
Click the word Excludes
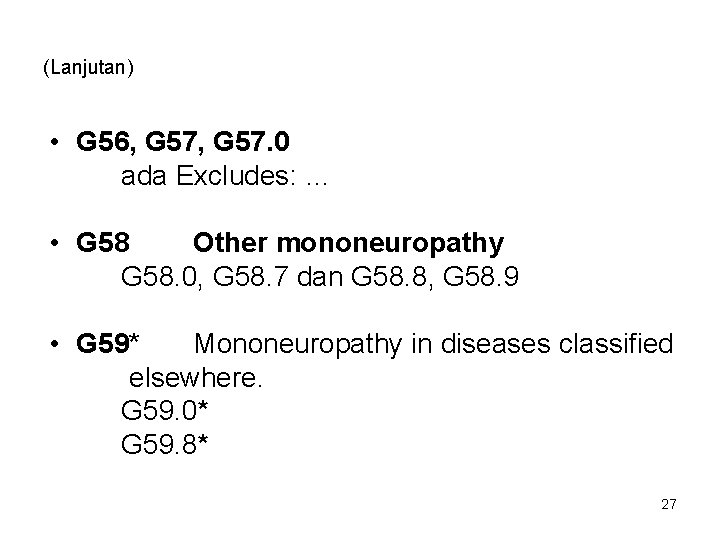[x=236, y=176]
